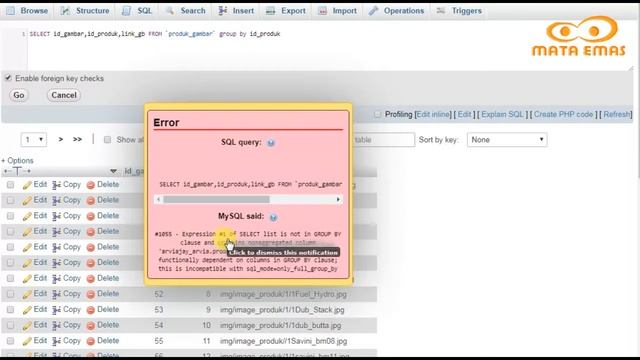Open the Structure tab
Viewport: 640px width, 360px height.
(x=85, y=11)
